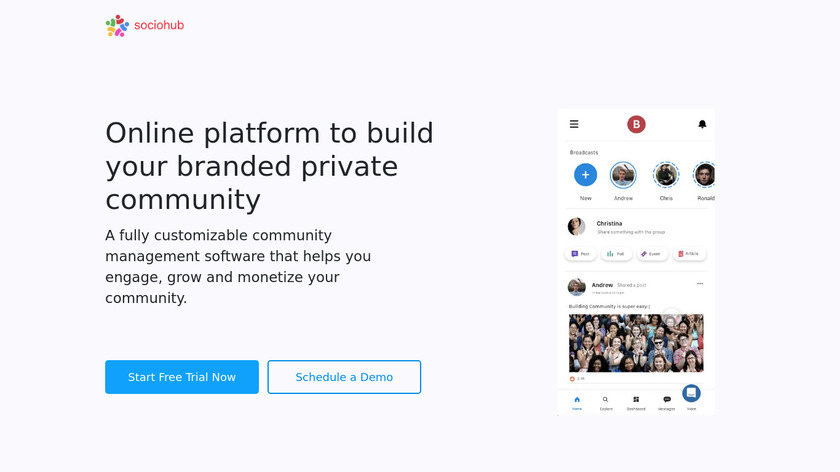Switch to the Home tab
Screen dimensions: 840x472
click(577, 402)
